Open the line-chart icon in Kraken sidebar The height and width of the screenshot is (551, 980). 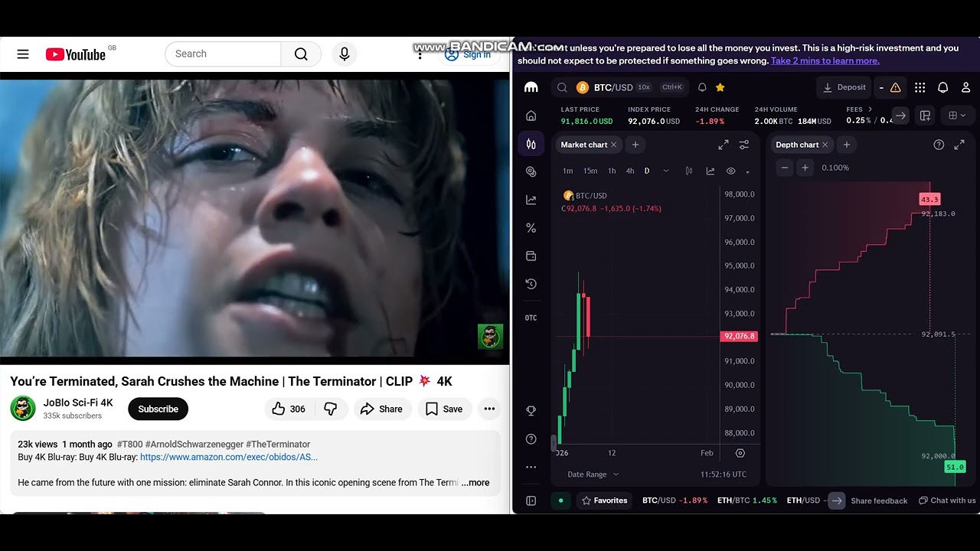(531, 200)
